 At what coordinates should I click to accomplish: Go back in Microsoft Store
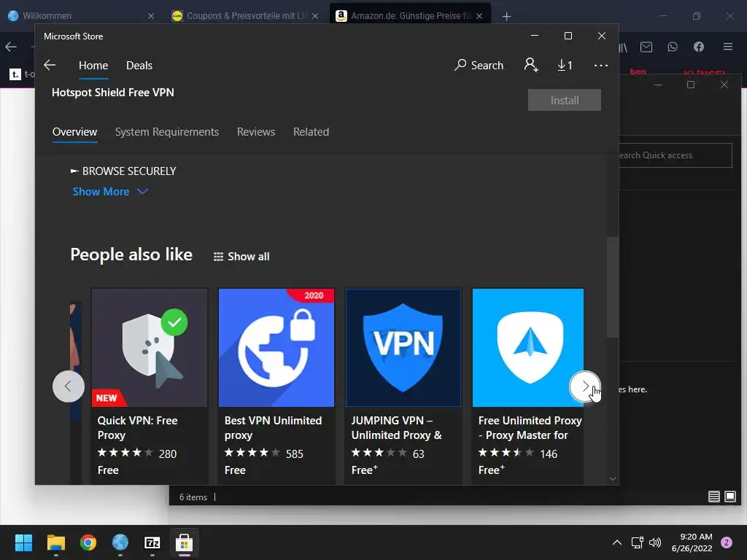(x=50, y=65)
